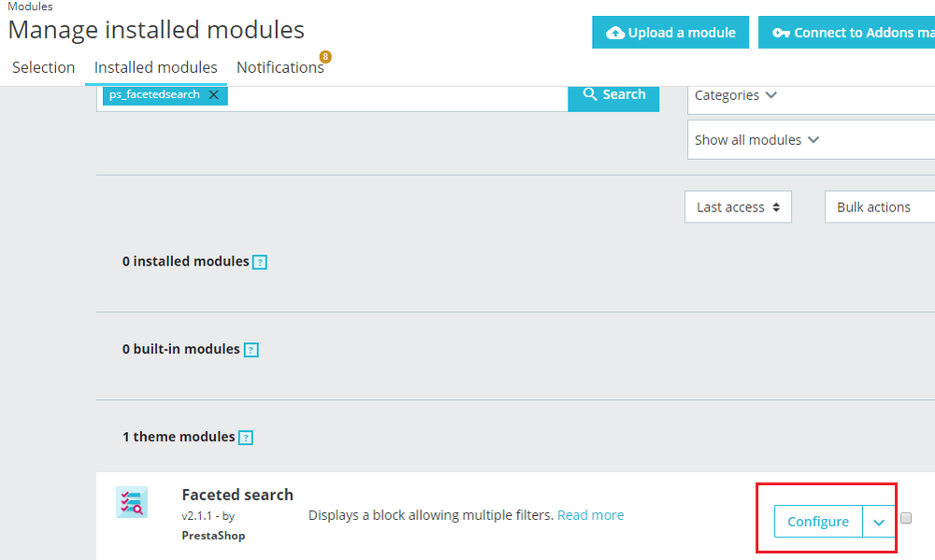Switch to the Selection tab
This screenshot has width=935, height=560.
(x=44, y=67)
